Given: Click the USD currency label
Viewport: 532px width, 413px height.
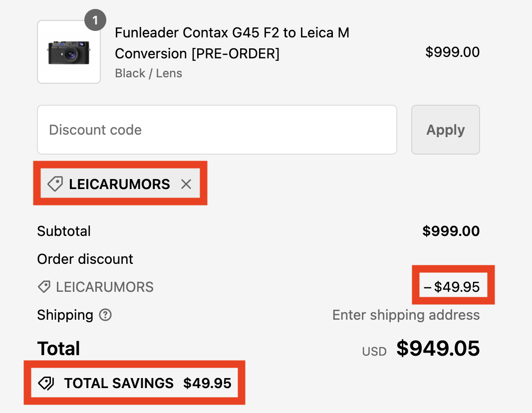Looking at the screenshot, I should (374, 351).
